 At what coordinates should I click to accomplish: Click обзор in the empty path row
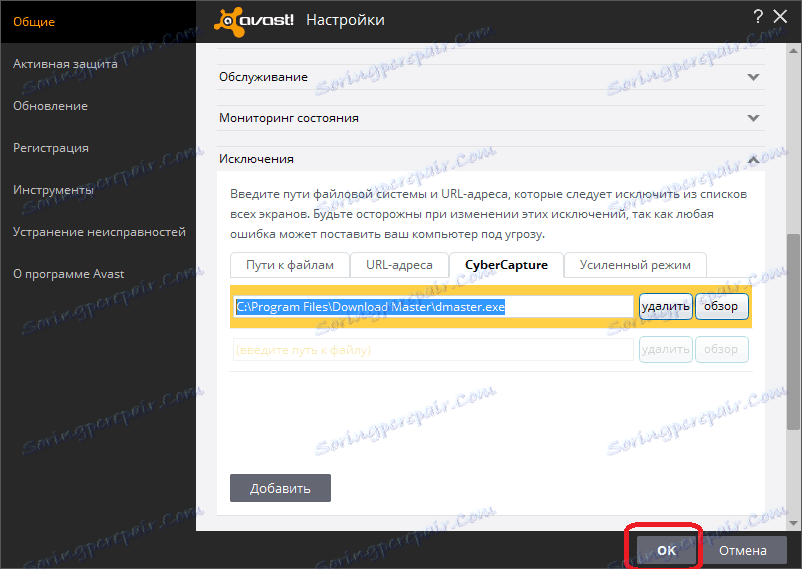722,349
